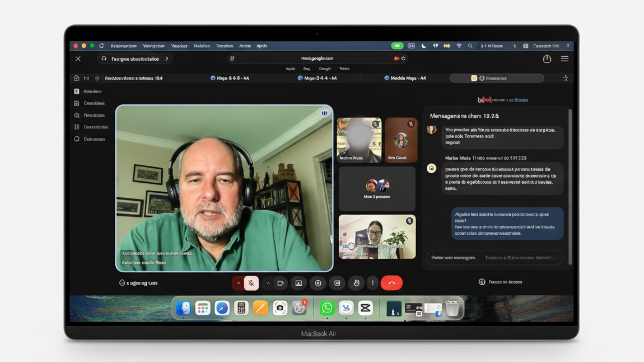Click the Spotlight search icon in the menu bar
Image resolution: width=644 pixels, height=362 pixels.
pyautogui.click(x=470, y=46)
